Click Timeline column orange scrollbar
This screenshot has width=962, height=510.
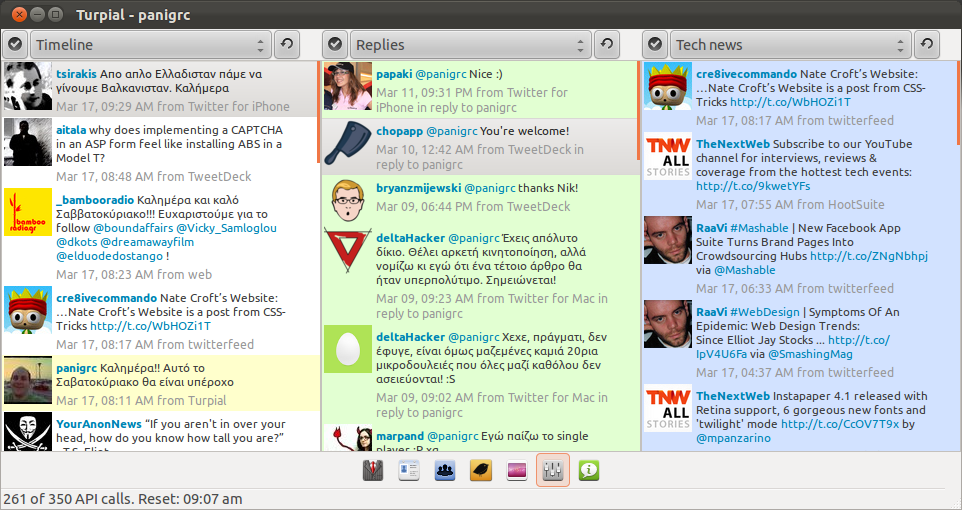[318, 112]
